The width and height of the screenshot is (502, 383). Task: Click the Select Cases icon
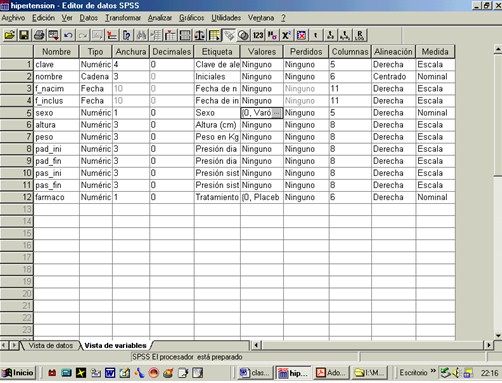(214, 35)
